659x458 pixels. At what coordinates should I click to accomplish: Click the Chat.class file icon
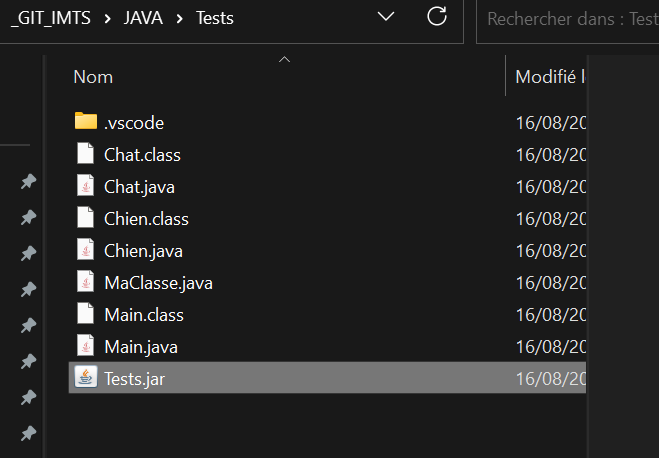pyautogui.click(x=87, y=154)
